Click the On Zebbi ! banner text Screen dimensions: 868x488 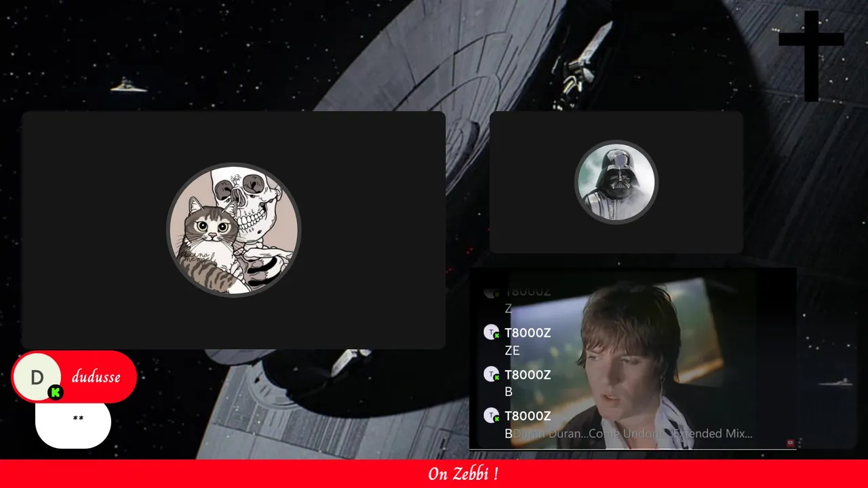463,474
